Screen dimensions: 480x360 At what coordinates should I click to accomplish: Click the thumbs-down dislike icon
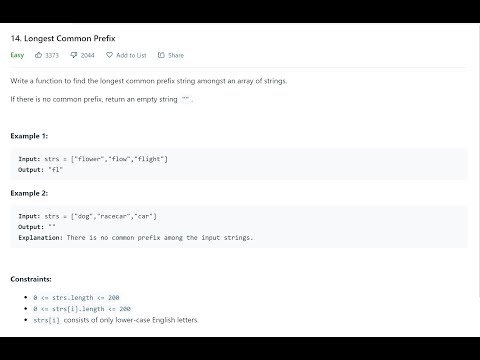tap(74, 55)
